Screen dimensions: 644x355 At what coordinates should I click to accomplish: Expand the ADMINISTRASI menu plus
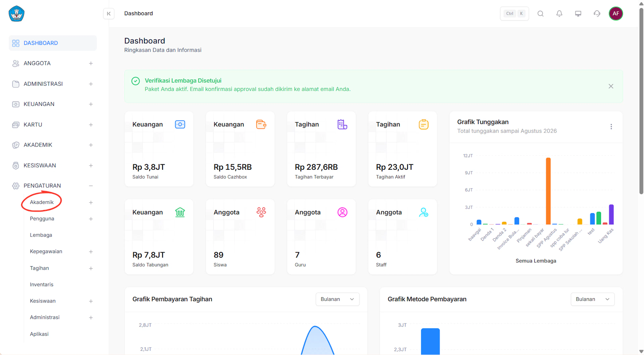91,84
